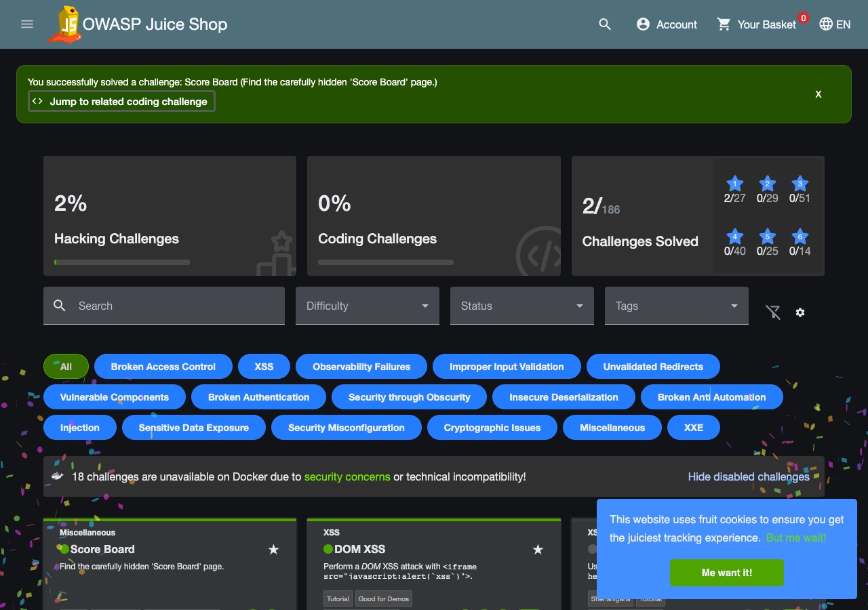Screen dimensions: 868x610
Task: Click the Hacking Challenges progress bar
Action: [x=122, y=262]
